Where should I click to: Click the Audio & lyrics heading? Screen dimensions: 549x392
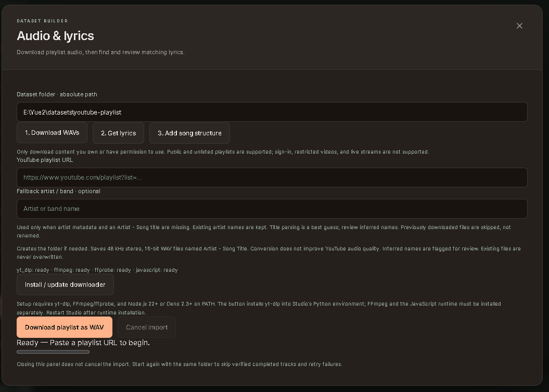click(x=55, y=36)
